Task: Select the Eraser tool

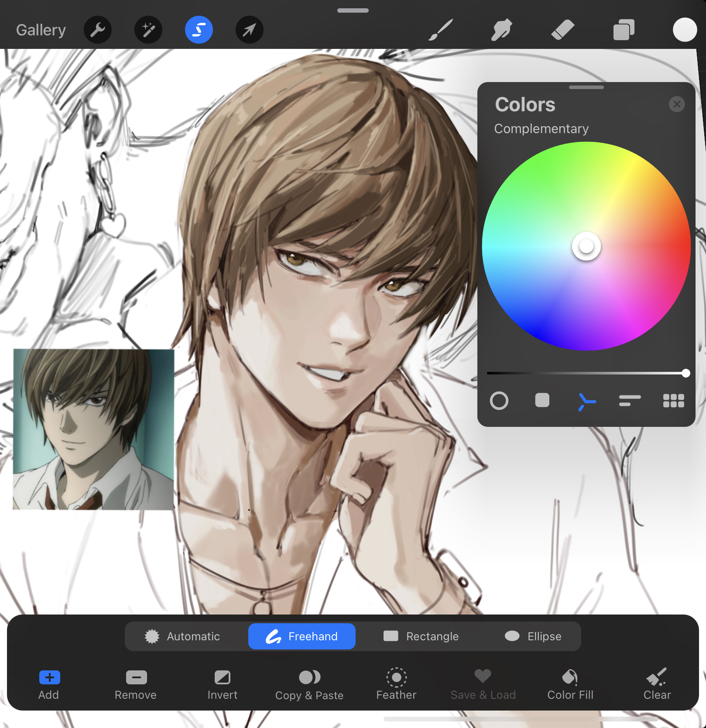Action: point(563,30)
